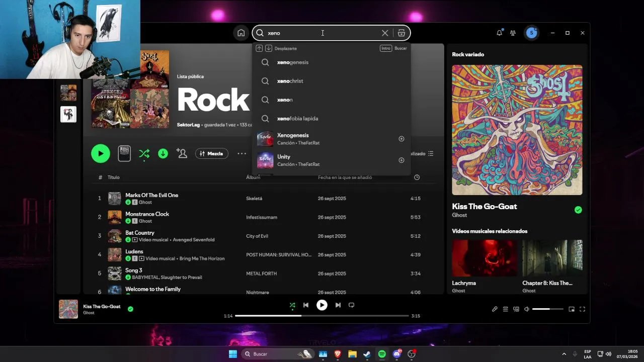Open the Lachryma music video thumbnail
Viewport: 644px width, 362px height.
coord(485,258)
